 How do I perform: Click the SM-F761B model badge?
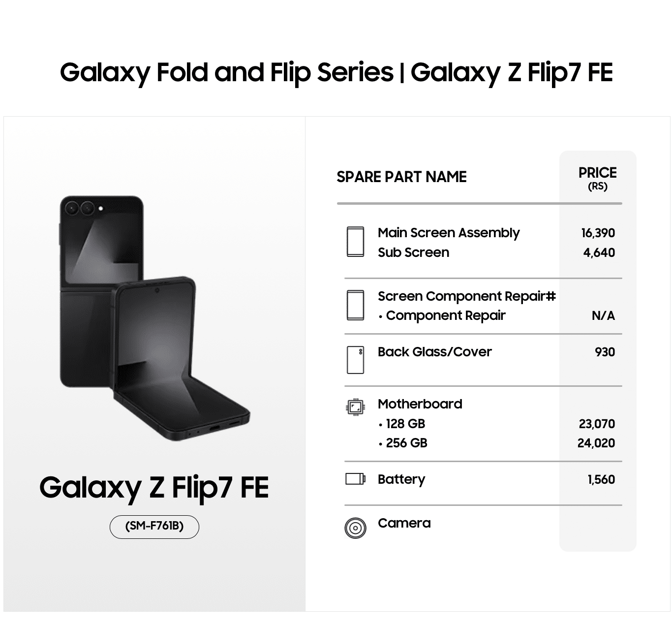tap(154, 527)
